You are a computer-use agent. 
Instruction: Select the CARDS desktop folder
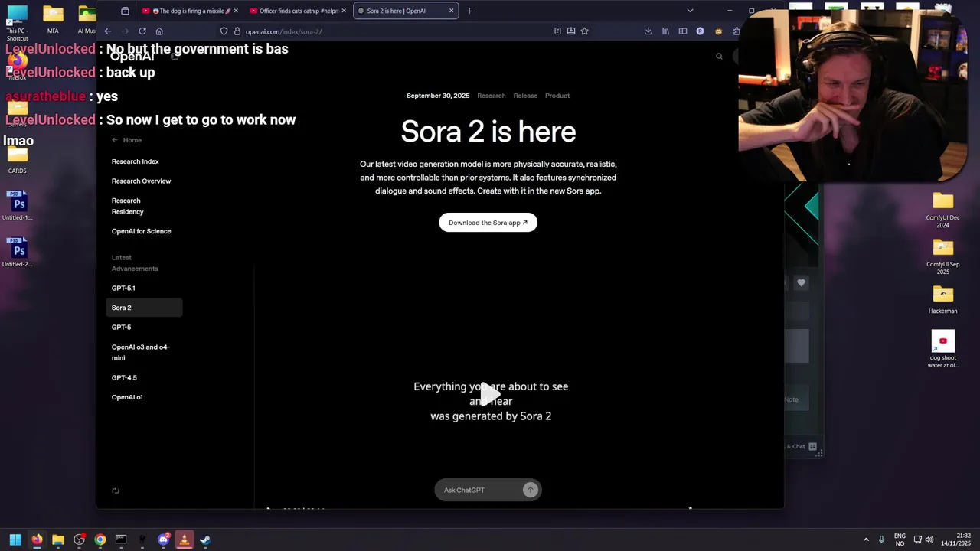coord(17,159)
